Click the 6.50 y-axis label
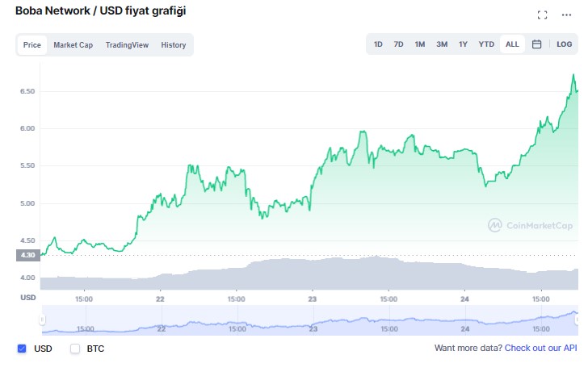The image size is (588, 376). coord(27,91)
